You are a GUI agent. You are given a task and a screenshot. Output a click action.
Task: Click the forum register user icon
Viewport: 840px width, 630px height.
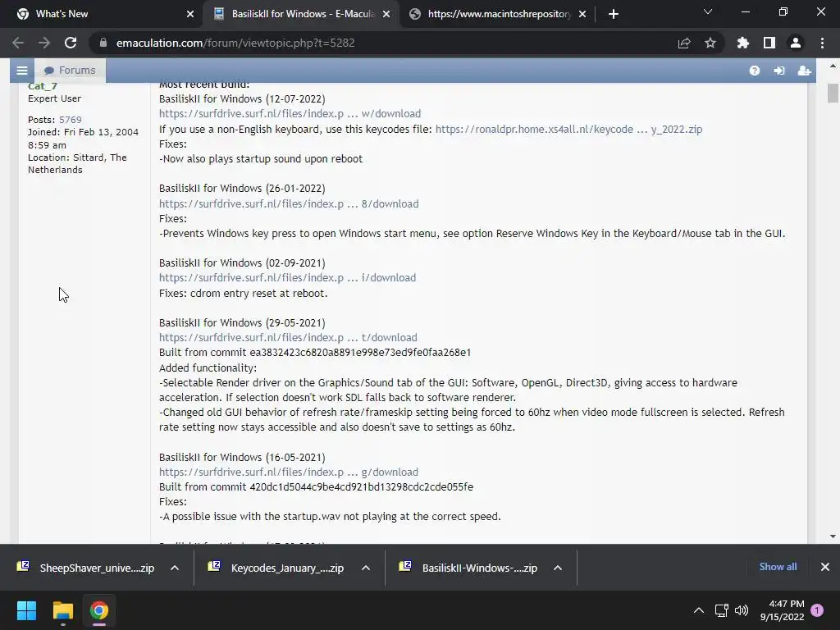[x=804, y=71]
